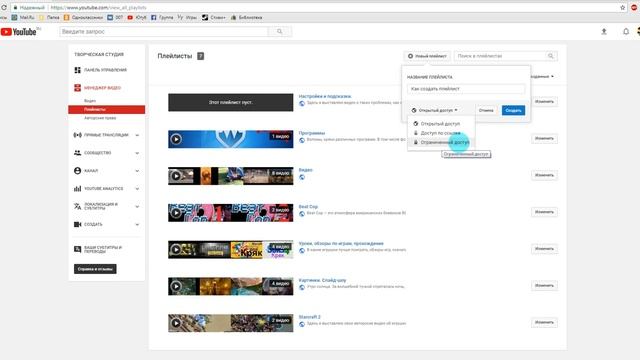Viewport: 640px width, 360px height.
Task: Expand the Сообщество section chevron
Action: [x=137, y=153]
